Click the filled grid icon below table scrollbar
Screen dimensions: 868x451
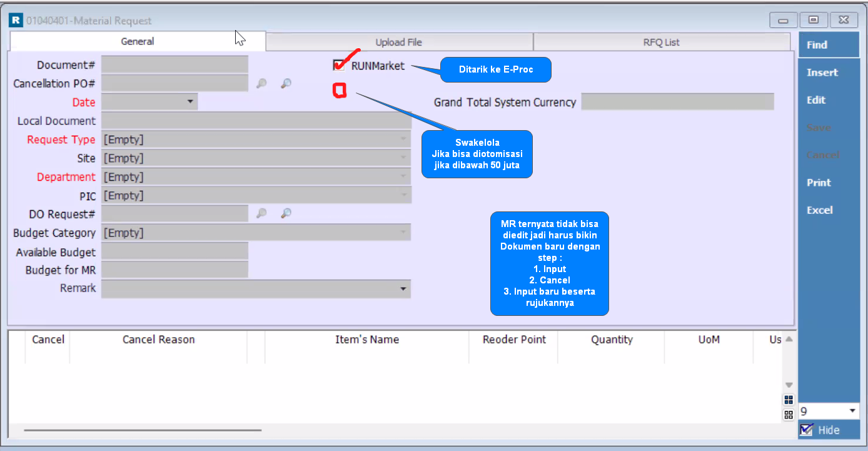(789, 400)
